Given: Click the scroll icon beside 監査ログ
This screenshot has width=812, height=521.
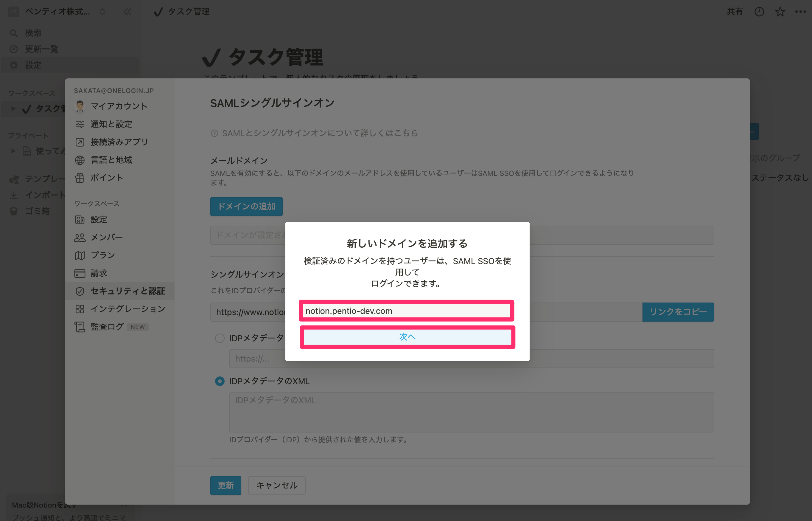Looking at the screenshot, I should [80, 327].
